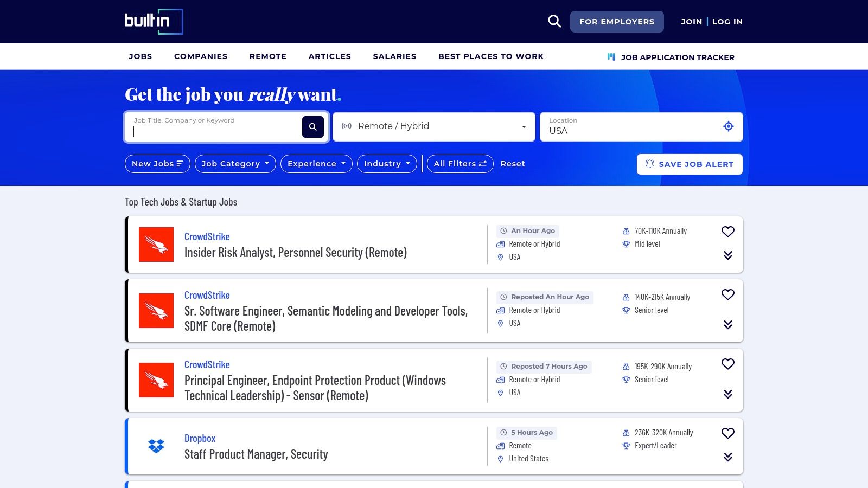This screenshot has width=868, height=488.
Task: Click 'Expert/Leader' level text
Action: pyautogui.click(x=656, y=446)
